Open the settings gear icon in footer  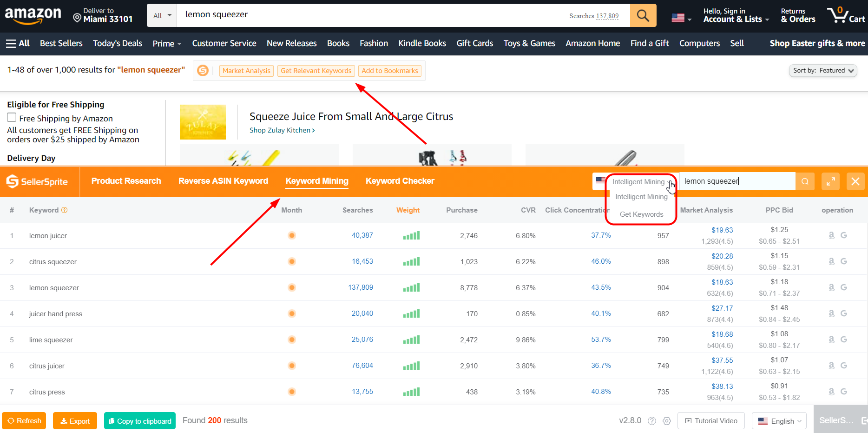[667, 421]
